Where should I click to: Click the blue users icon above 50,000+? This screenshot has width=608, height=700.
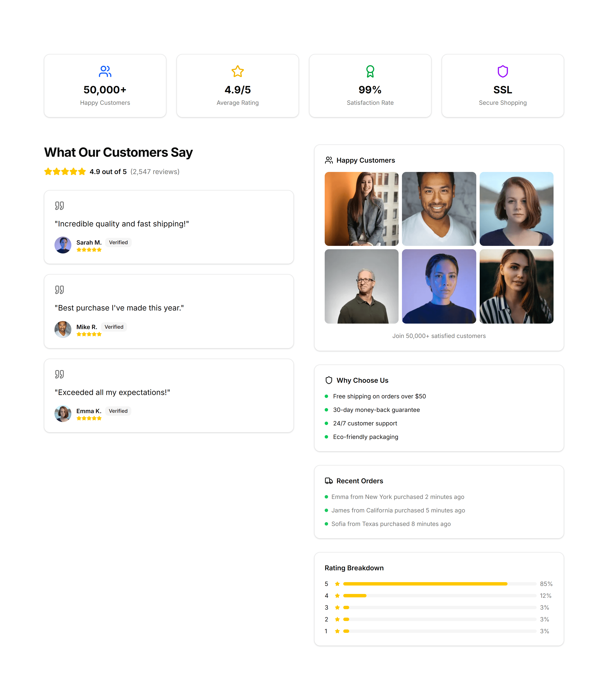tap(105, 71)
